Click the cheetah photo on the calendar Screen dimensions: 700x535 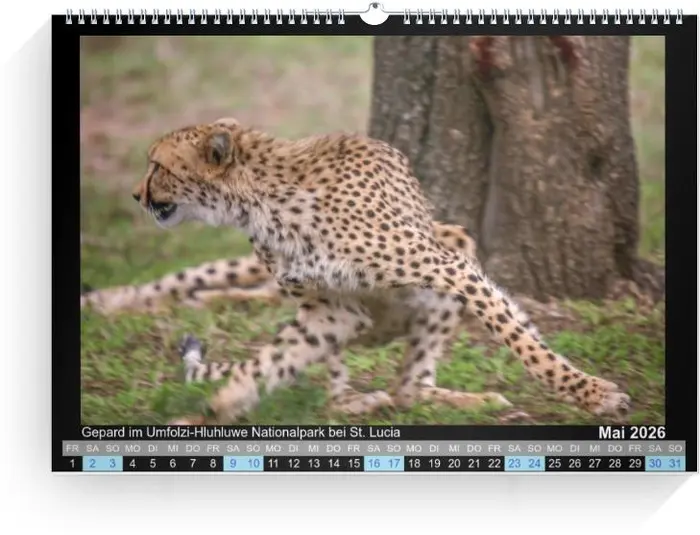point(372,230)
